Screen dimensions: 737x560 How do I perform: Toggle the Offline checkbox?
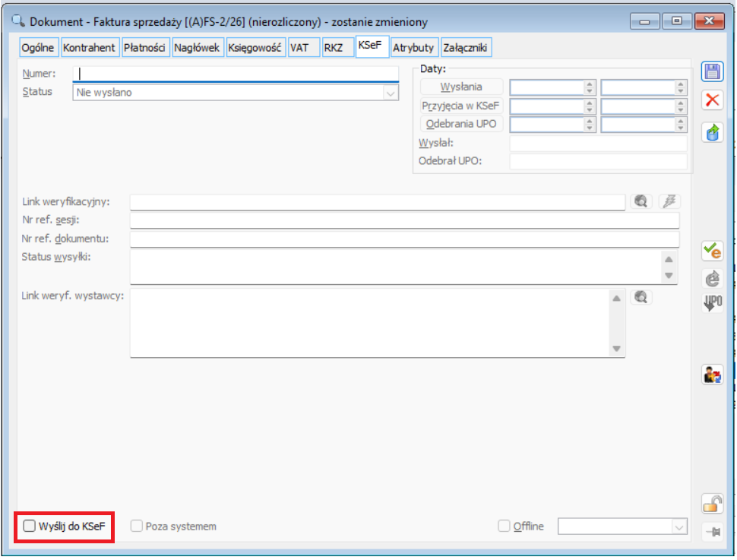coord(504,526)
